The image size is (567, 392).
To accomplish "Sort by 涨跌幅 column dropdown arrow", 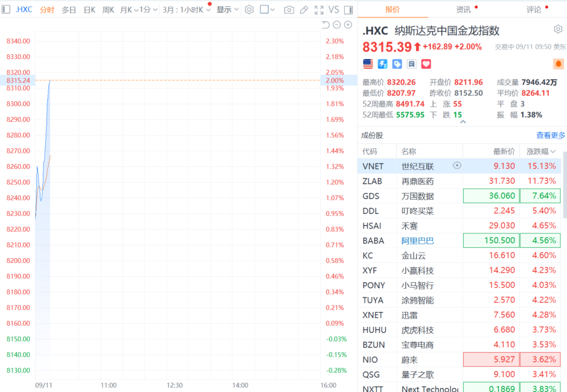I will pos(553,151).
